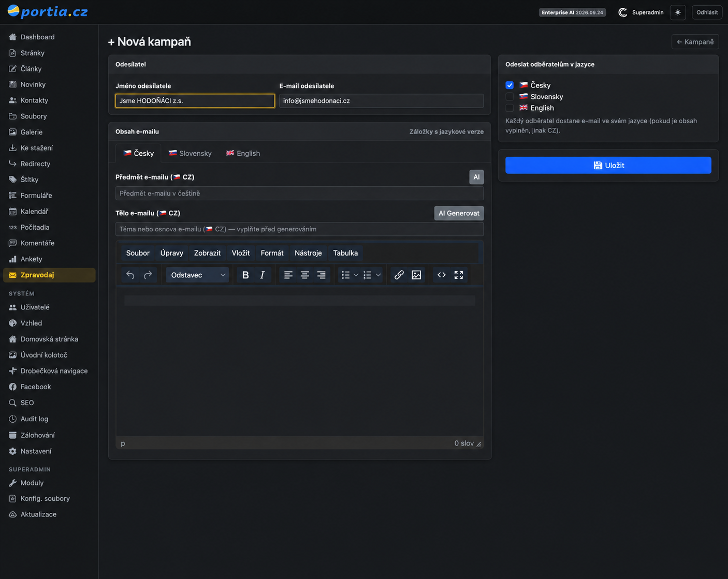Center-align text in editor

coord(305,275)
